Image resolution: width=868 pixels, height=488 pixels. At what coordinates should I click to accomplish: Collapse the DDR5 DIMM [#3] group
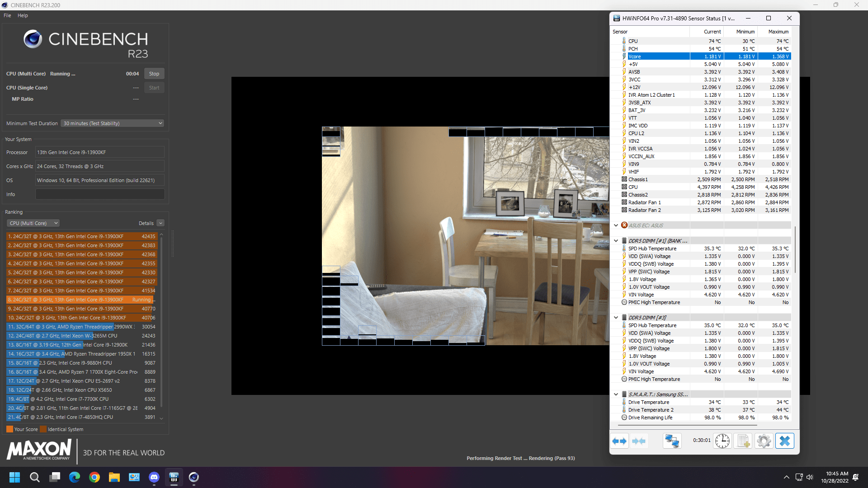[616, 317]
